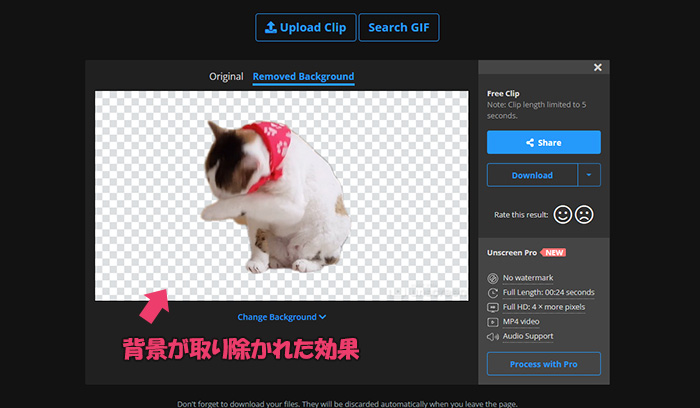This screenshot has height=408, width=700.
Task: Select the MP4 video feature link
Action: pos(521,321)
